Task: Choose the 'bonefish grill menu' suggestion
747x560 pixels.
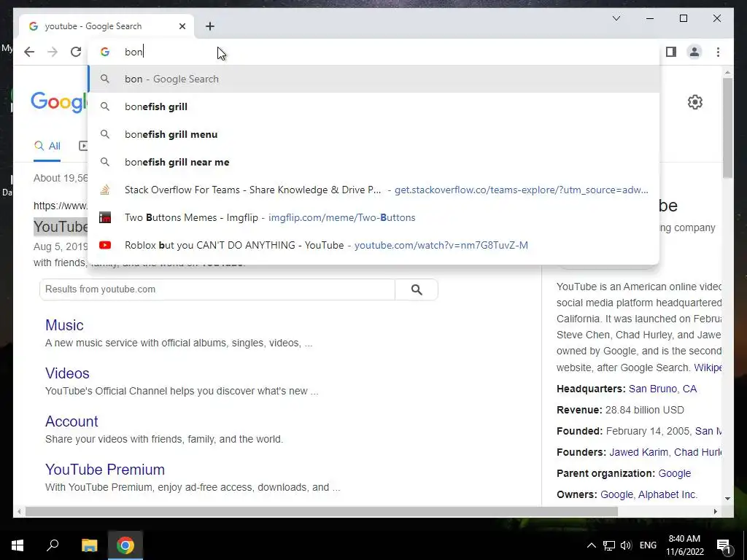Action: (x=374, y=134)
